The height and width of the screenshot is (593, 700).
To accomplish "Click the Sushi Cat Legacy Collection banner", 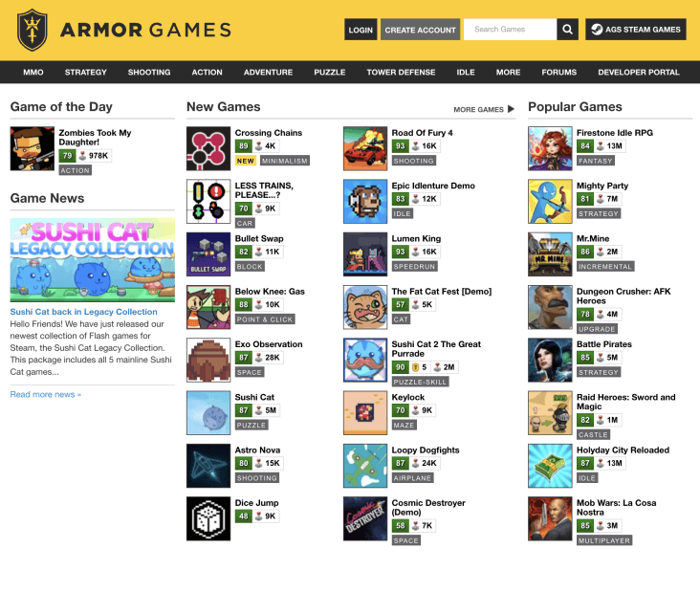I will click(x=93, y=260).
